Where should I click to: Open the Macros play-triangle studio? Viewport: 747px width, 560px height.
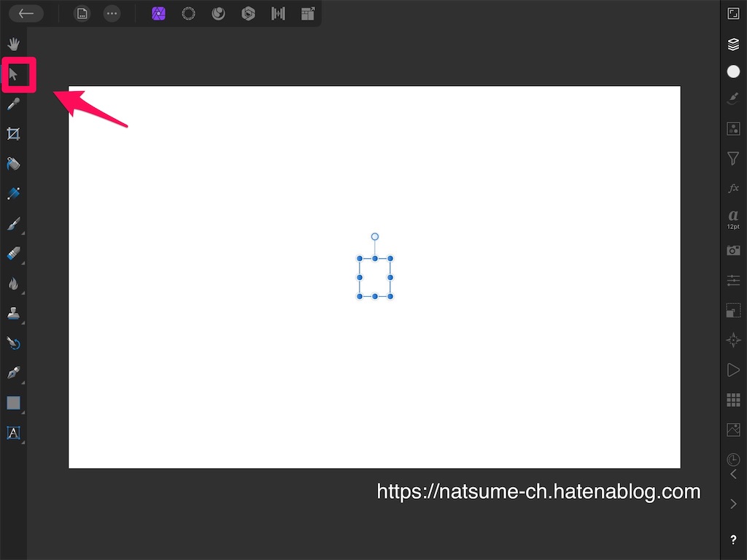point(733,370)
